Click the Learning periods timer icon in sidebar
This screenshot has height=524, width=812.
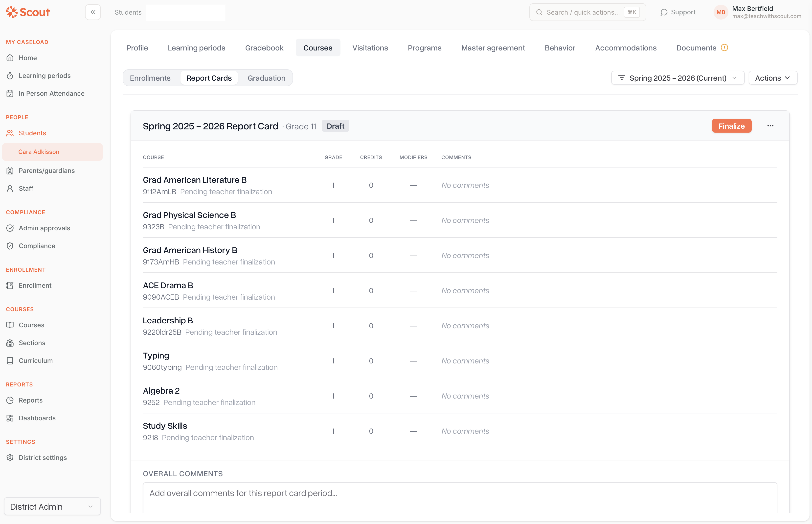click(10, 75)
